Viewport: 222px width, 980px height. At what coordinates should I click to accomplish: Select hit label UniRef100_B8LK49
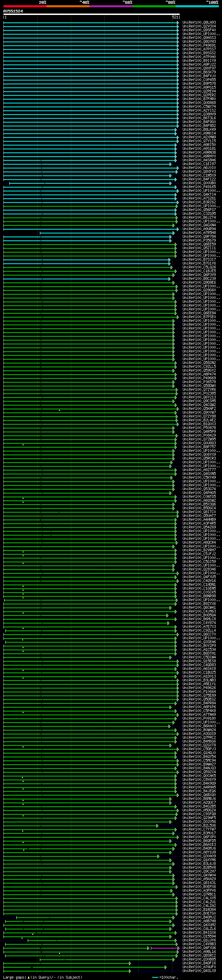coord(199,130)
